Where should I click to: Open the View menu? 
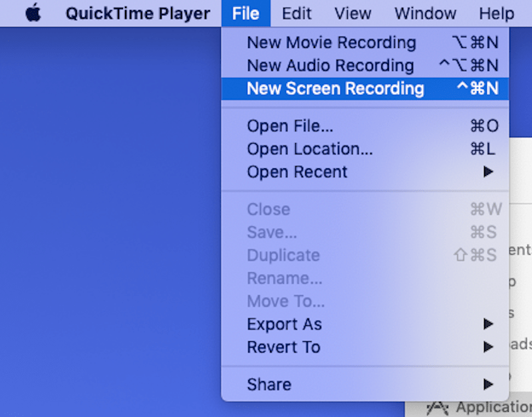click(353, 13)
